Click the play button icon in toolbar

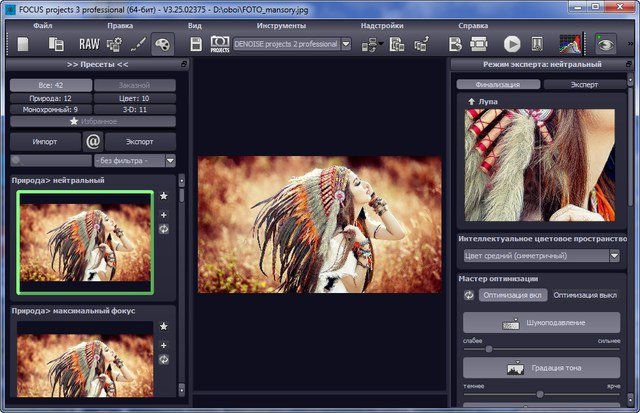[512, 44]
